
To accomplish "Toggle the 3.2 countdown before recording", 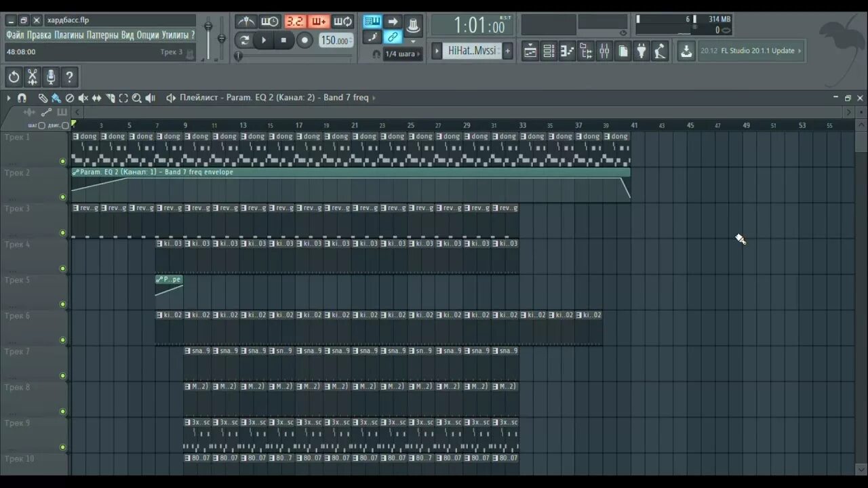I will (294, 22).
